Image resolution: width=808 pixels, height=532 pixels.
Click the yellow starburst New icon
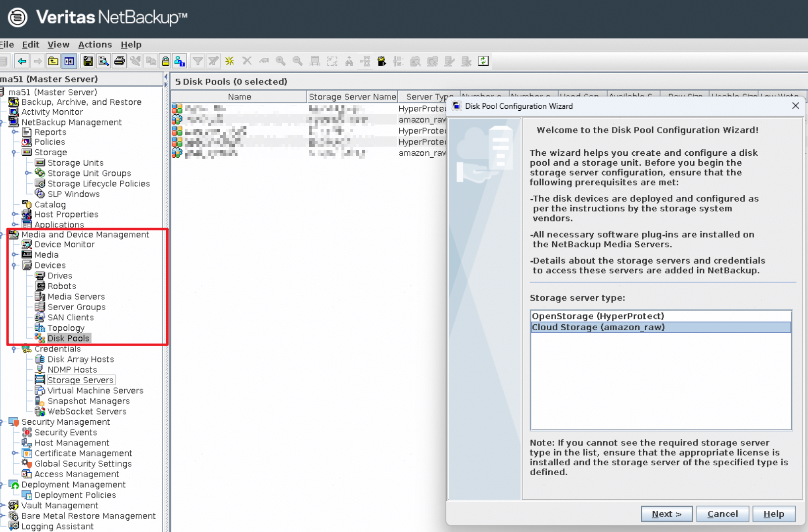230,61
